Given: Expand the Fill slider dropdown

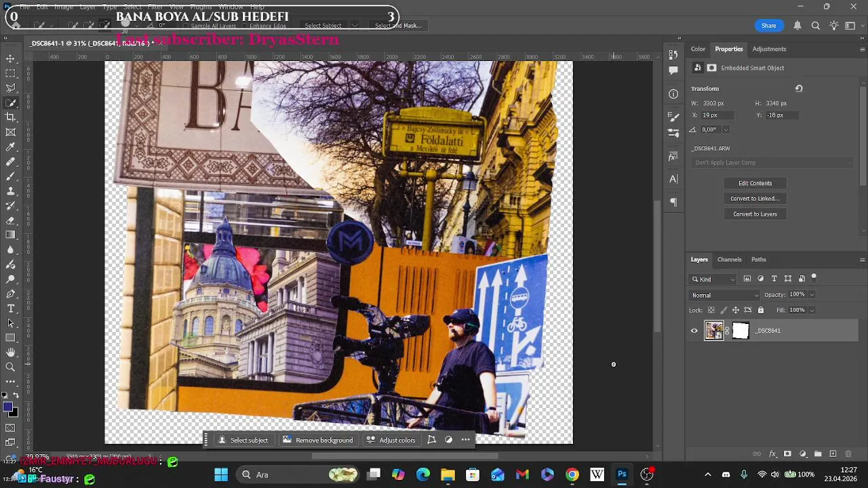Looking at the screenshot, I should pyautogui.click(x=812, y=310).
